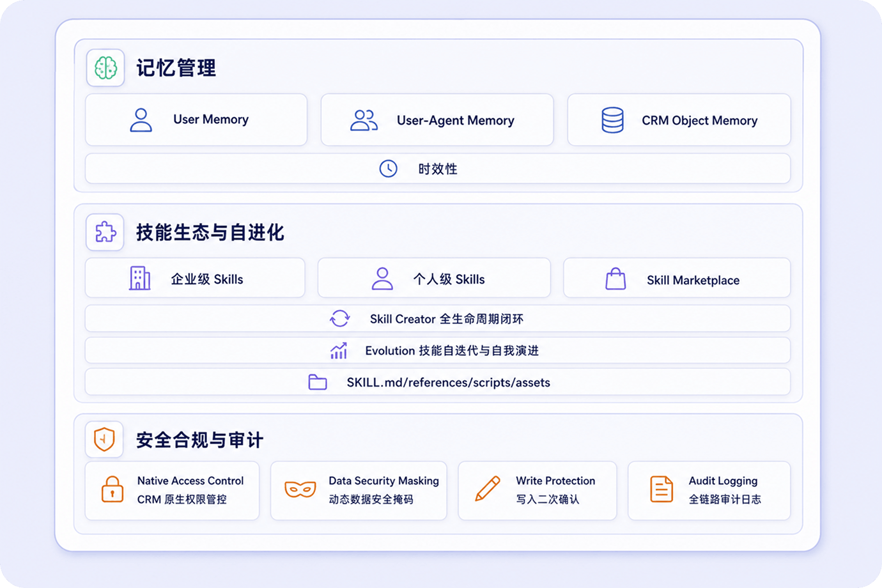882x588 pixels.
Task: Click the document icon in Audit Logging
Action: pos(661,490)
